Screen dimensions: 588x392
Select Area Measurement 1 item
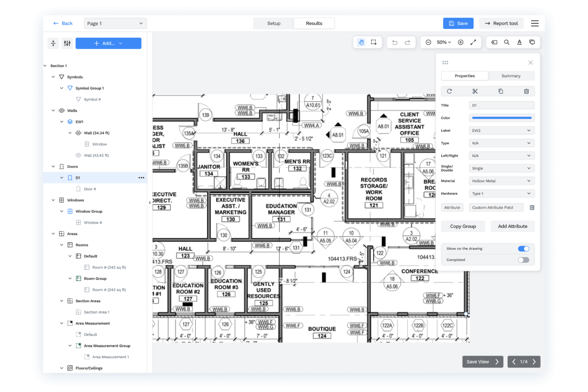(x=110, y=357)
